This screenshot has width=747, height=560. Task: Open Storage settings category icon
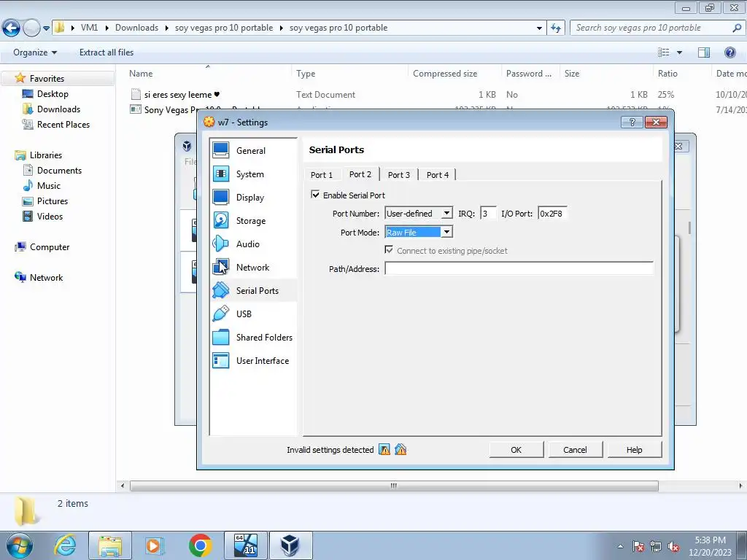[220, 220]
